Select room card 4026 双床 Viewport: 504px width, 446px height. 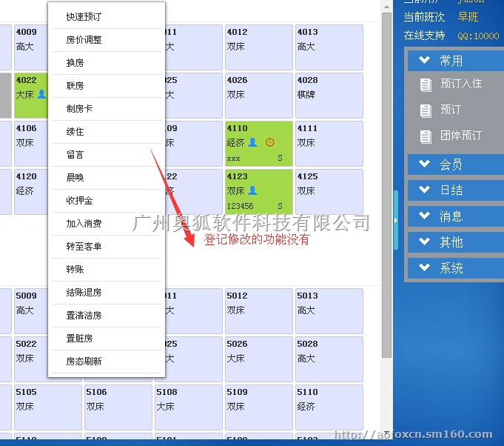click(x=259, y=96)
